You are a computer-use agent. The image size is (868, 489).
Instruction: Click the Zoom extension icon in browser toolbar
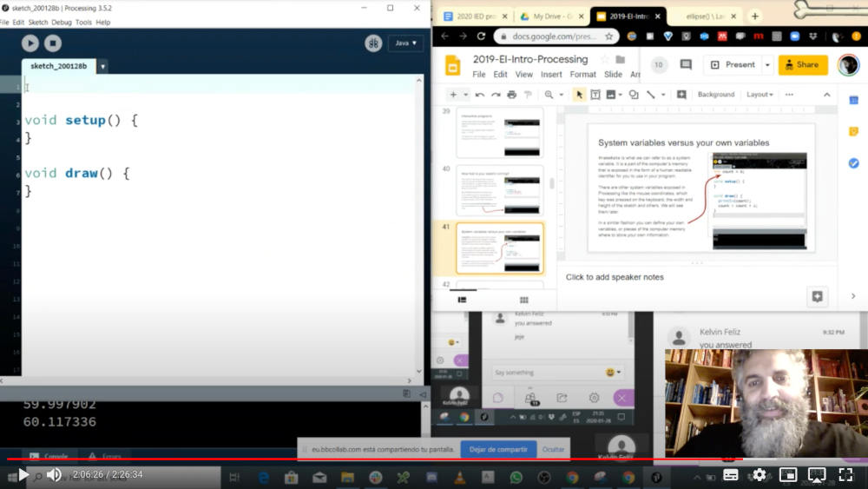[x=794, y=36]
